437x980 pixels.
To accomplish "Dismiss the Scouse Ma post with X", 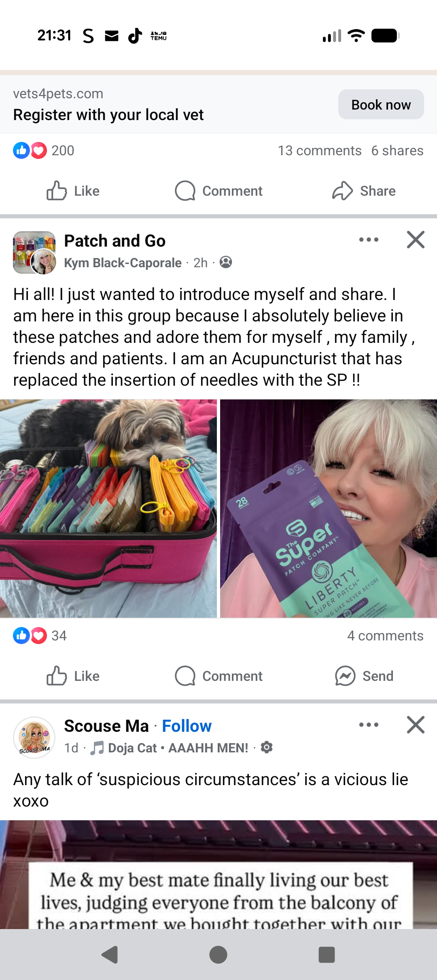I will coord(416,725).
